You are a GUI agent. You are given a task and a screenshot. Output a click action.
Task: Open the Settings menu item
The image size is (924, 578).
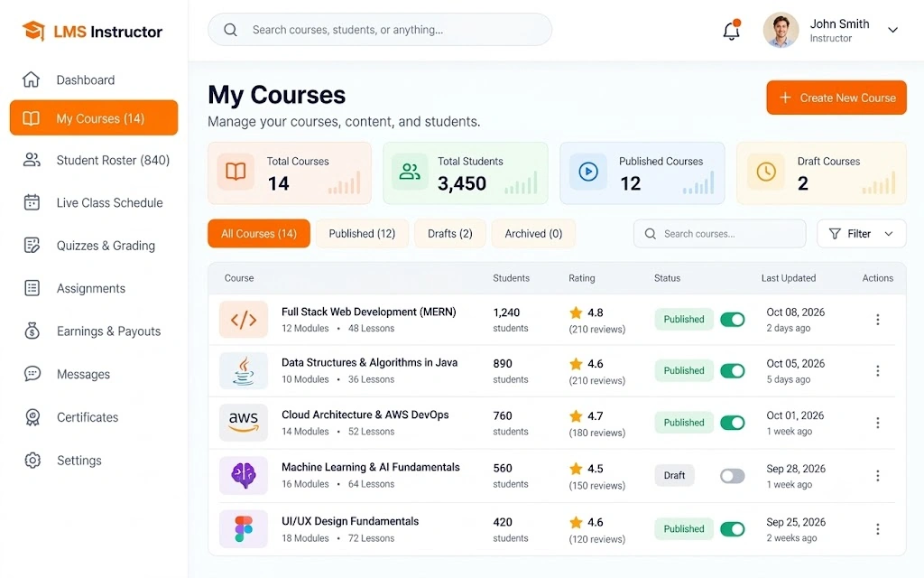(x=94, y=460)
